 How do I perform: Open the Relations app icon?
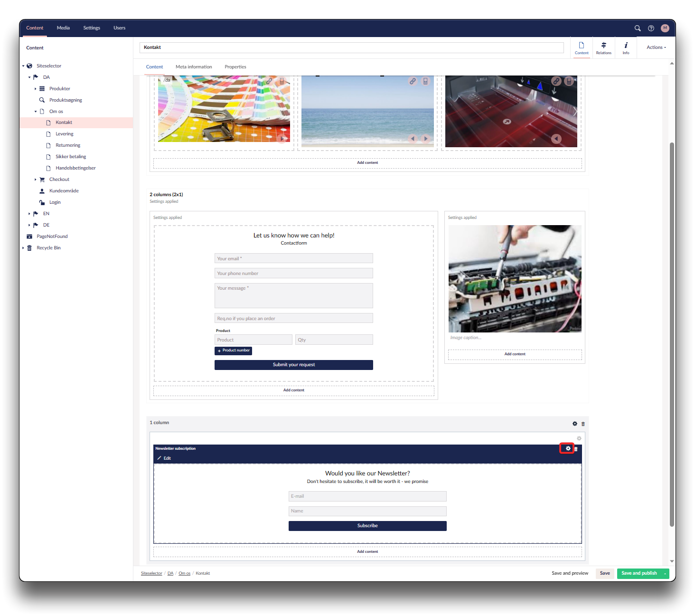click(x=603, y=48)
